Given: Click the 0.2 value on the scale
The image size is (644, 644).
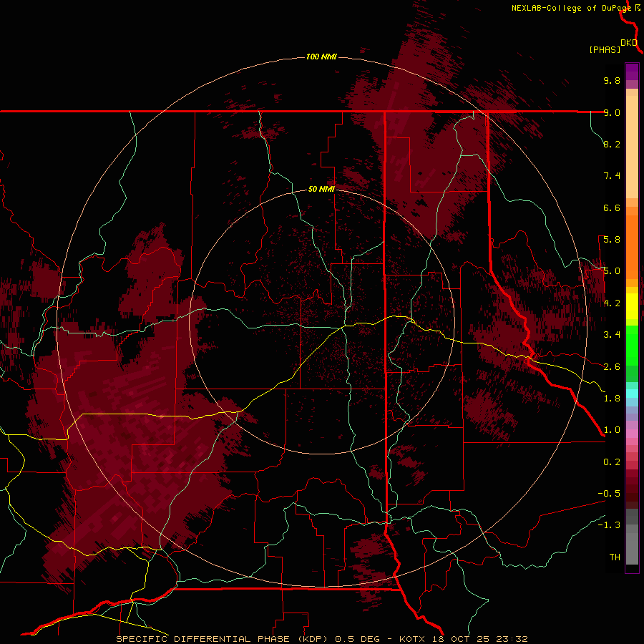Looking at the screenshot, I should coord(612,462).
